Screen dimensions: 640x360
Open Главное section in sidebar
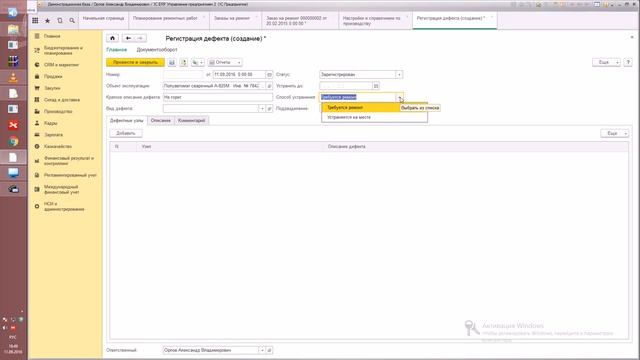pos(52,36)
